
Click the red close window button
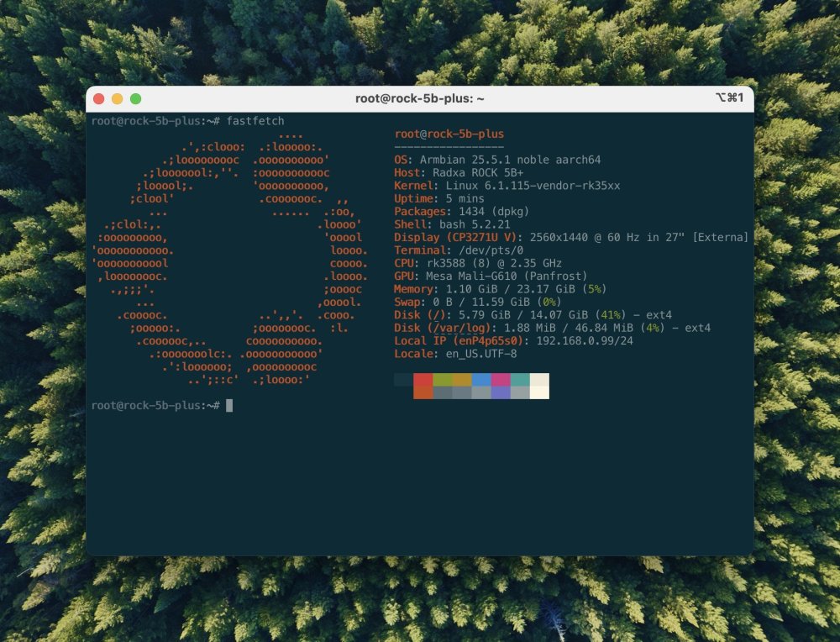pos(98,98)
